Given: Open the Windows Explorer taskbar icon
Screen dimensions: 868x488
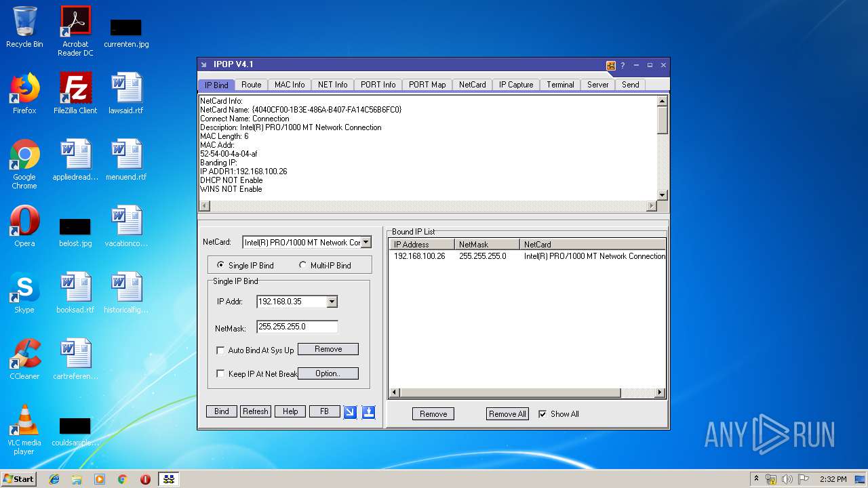Looking at the screenshot, I should point(77,479).
